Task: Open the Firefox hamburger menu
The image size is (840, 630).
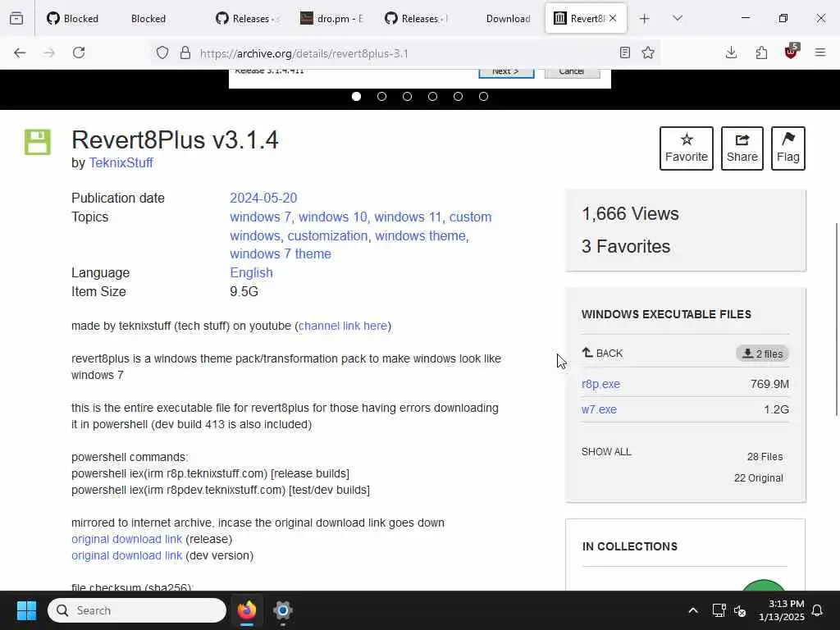Action: click(820, 52)
